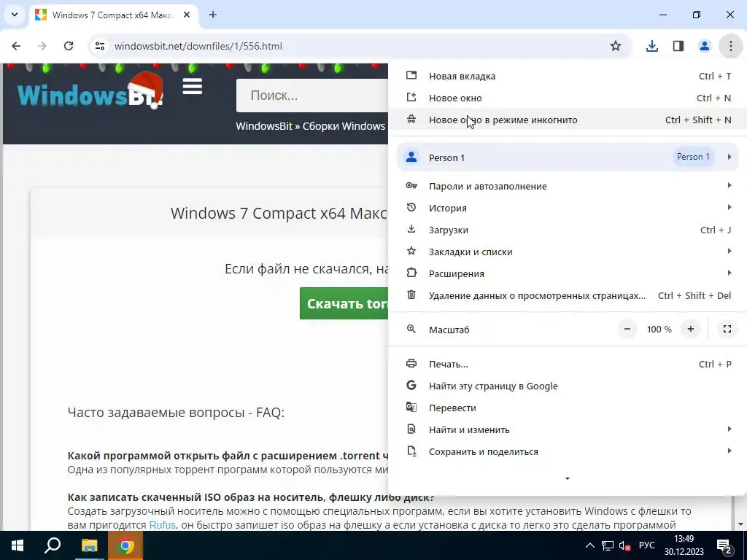Screen dimensions: 747x560
Task: Open File Explorer from taskbar
Action: pyautogui.click(x=89, y=545)
